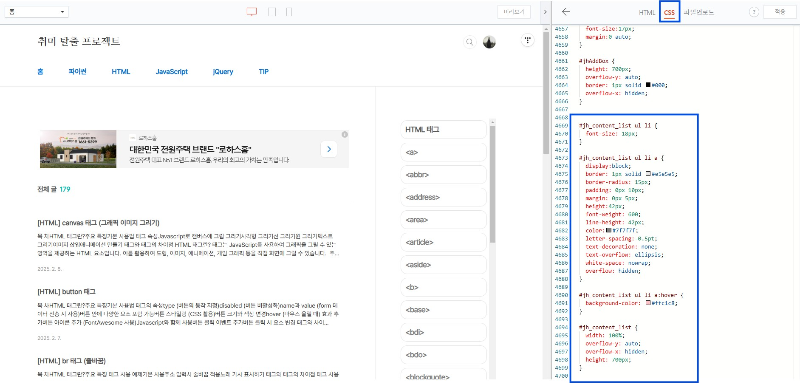Open the profile avatar in blog header
This screenshot has height=383, width=800.
click(x=489, y=42)
